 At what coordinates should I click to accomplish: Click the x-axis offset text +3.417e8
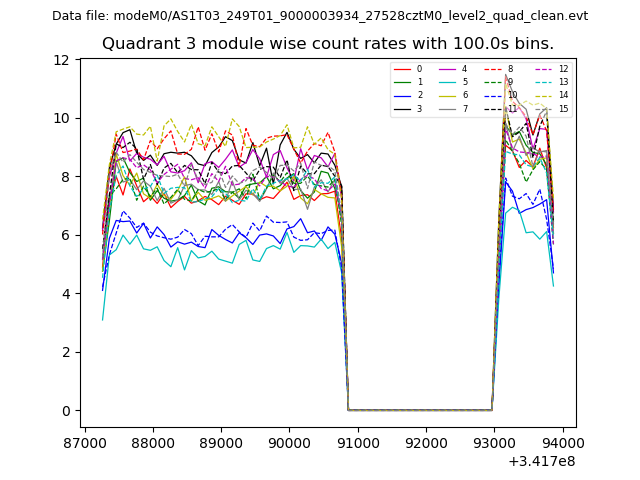541,461
